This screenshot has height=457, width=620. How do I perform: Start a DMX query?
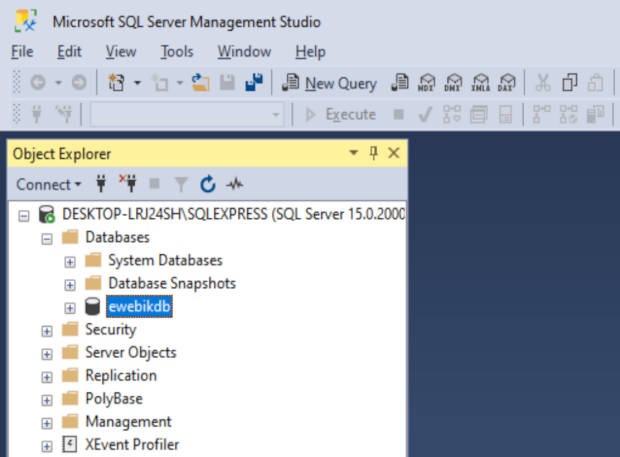click(453, 83)
